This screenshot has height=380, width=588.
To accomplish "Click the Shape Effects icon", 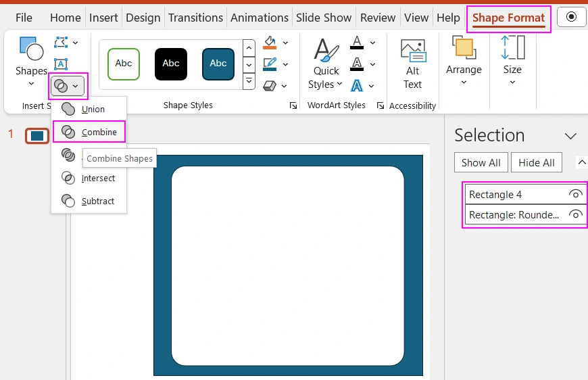I will tap(270, 86).
